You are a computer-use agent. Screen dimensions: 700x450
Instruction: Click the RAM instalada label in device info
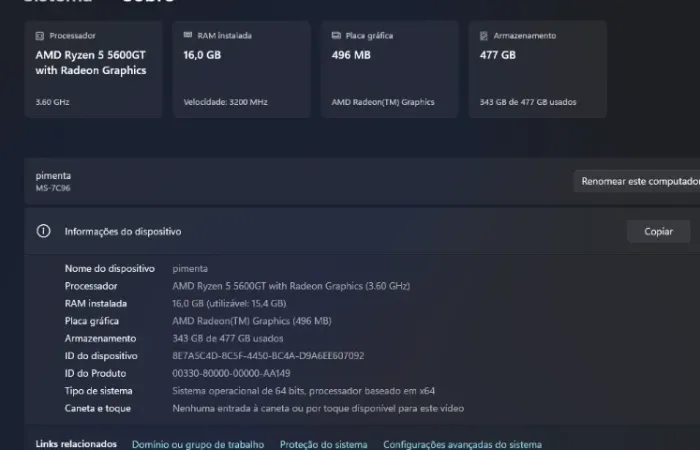[x=96, y=304]
